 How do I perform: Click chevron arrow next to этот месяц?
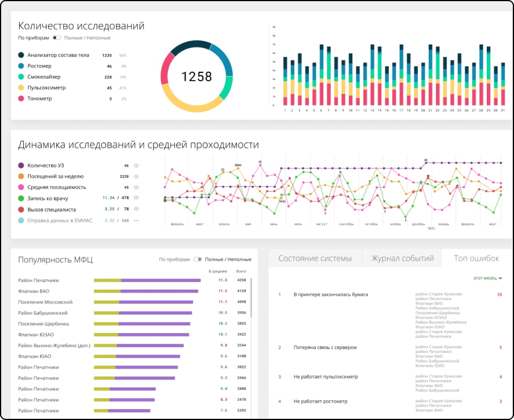[500, 278]
